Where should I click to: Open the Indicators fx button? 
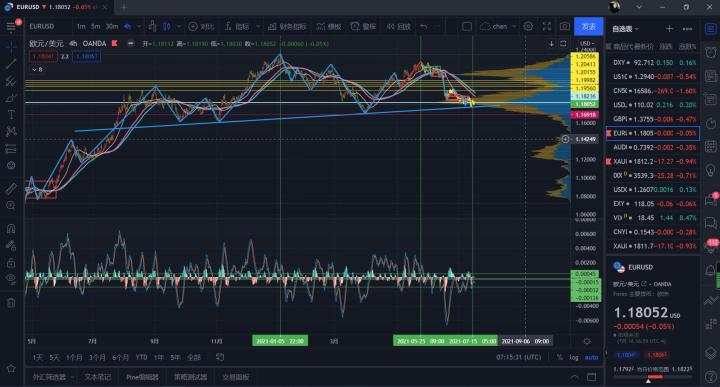(238, 27)
